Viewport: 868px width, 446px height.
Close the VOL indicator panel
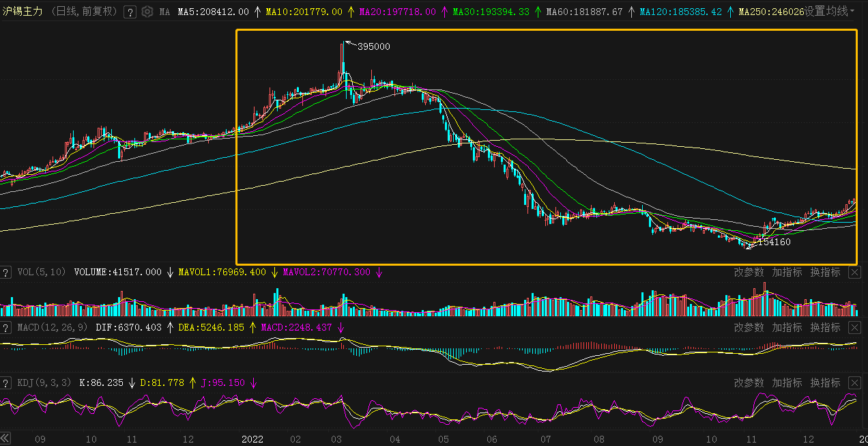854,273
